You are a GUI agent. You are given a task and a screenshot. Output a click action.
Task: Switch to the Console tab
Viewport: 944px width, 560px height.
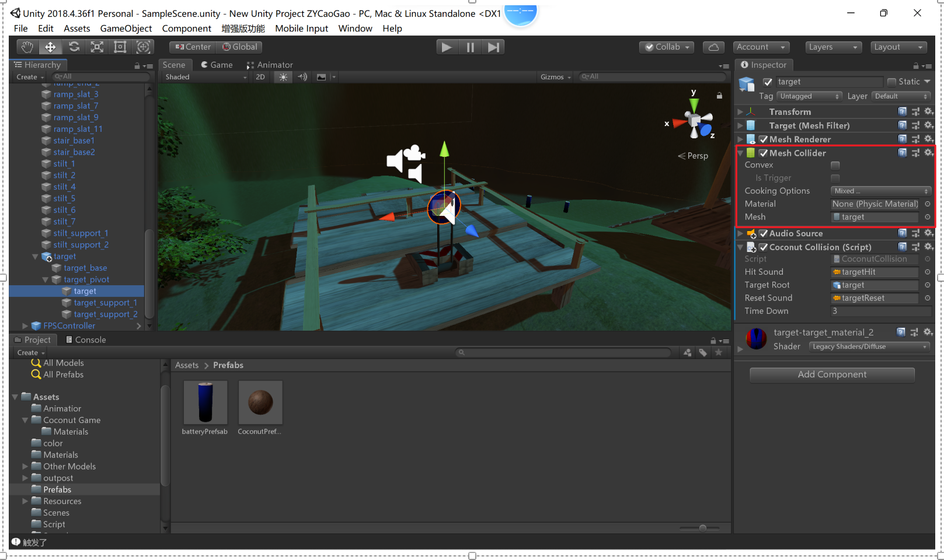point(85,339)
